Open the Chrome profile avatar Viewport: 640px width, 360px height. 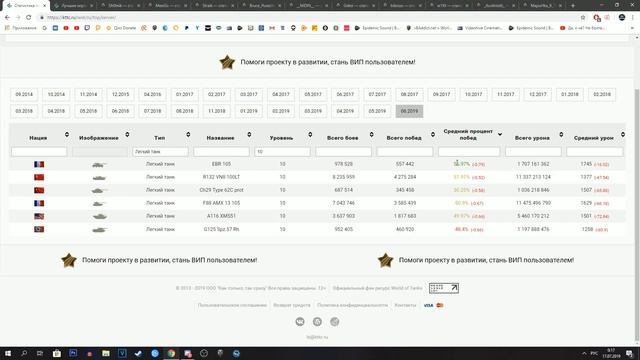click(x=622, y=18)
